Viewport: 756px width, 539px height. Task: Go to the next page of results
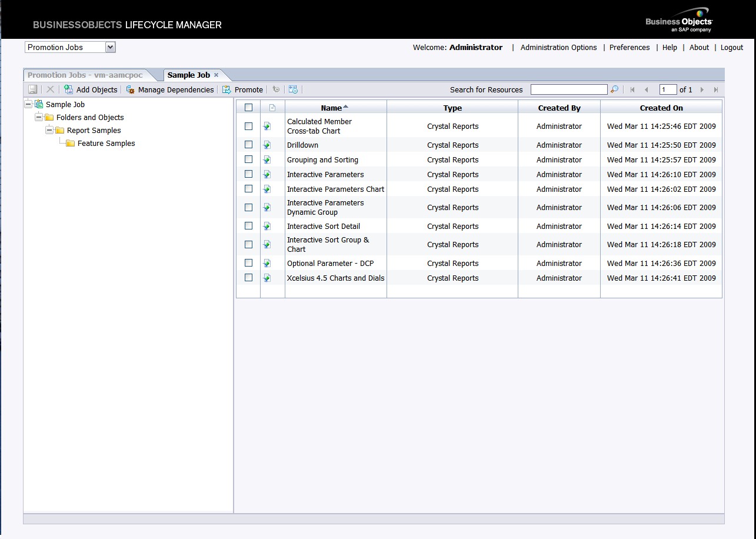pyautogui.click(x=702, y=90)
